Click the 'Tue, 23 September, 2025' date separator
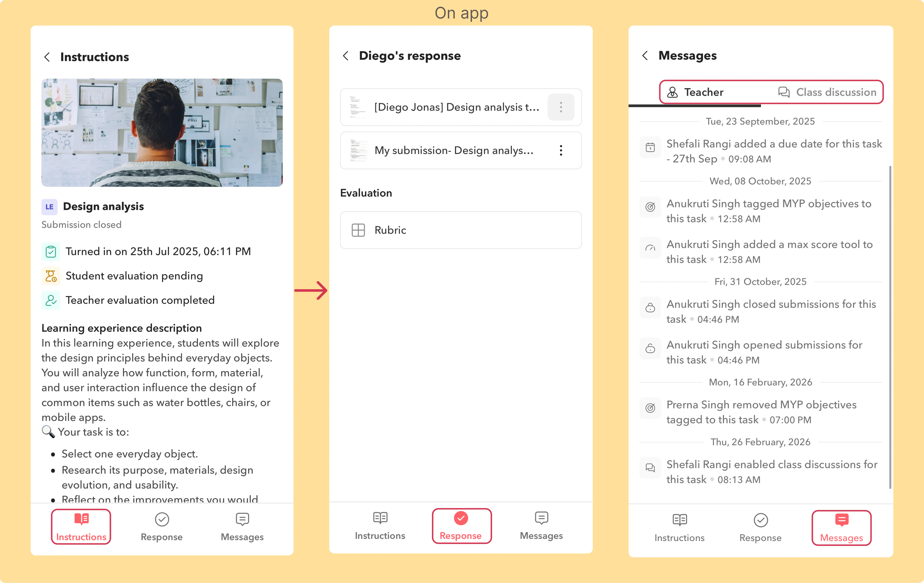This screenshot has height=583, width=924. coord(760,122)
